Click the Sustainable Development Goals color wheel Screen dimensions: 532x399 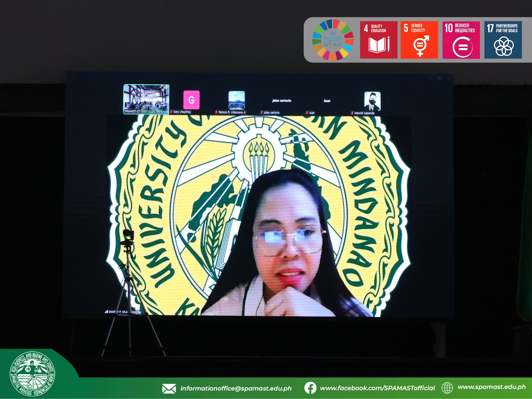(333, 40)
